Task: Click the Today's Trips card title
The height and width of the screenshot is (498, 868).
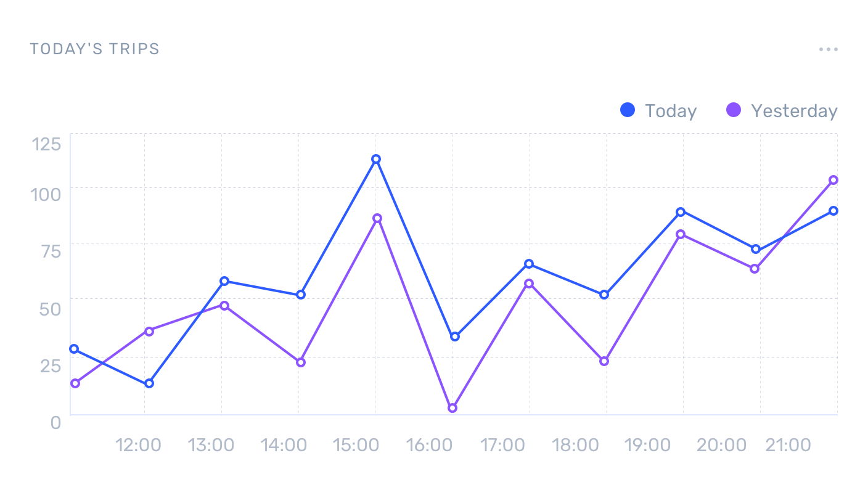Action: pyautogui.click(x=94, y=49)
